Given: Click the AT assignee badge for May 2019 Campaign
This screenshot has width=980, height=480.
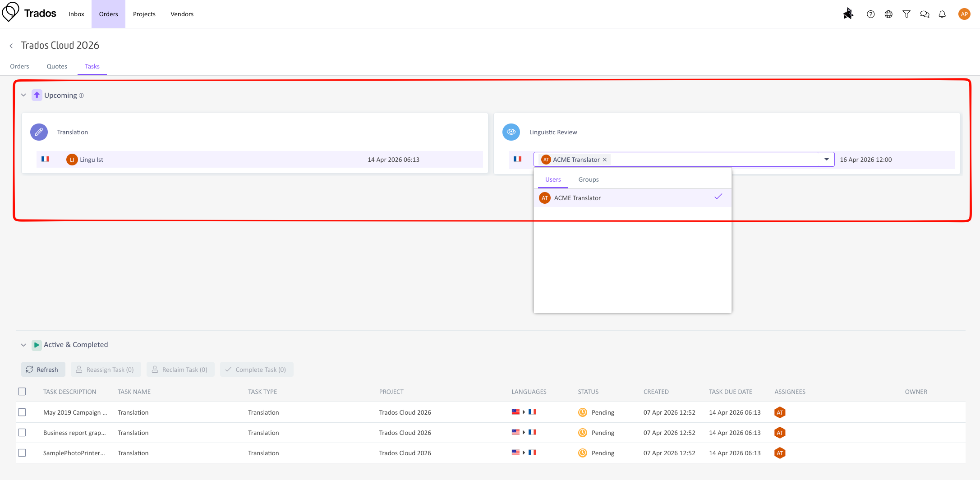Looking at the screenshot, I should [780, 412].
